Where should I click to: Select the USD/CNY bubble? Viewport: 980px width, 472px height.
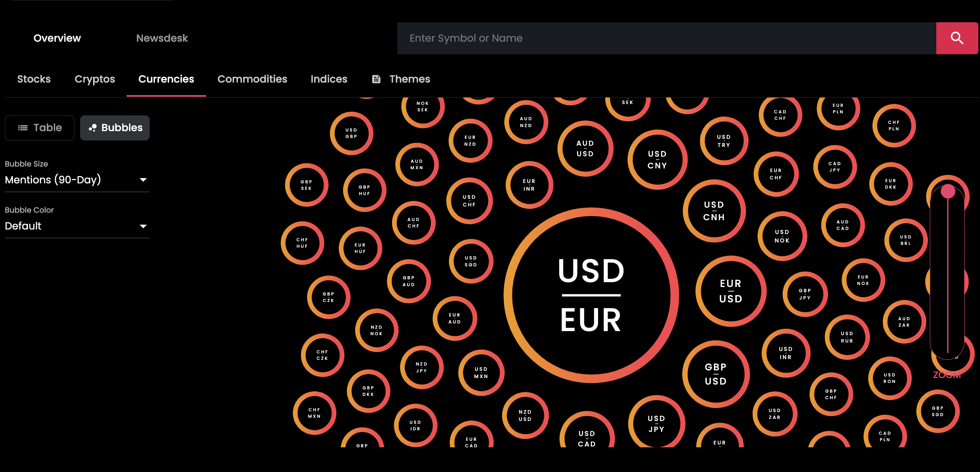point(658,159)
